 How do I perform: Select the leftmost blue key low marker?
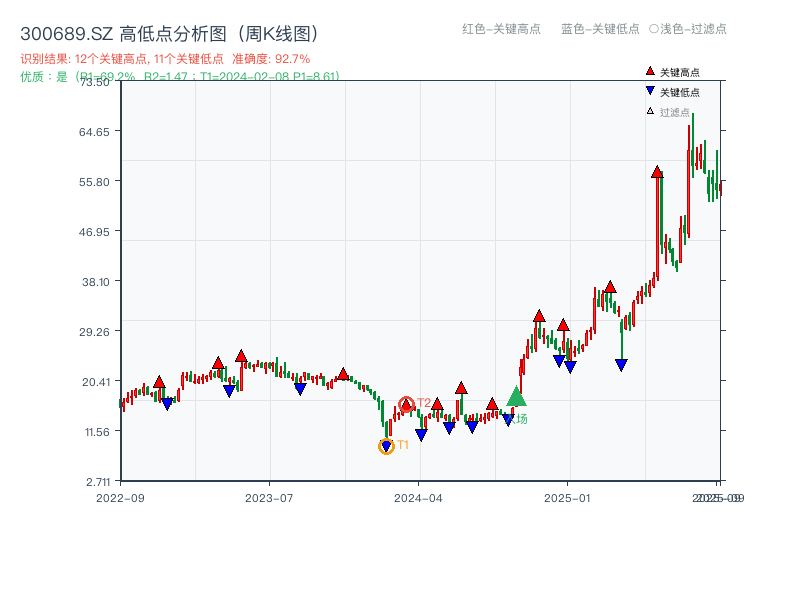click(167, 404)
